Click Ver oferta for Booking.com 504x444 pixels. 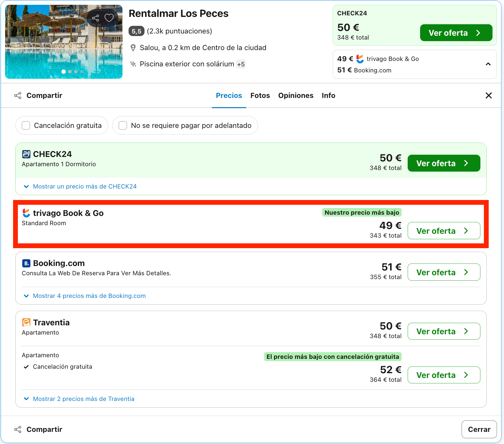pyautogui.click(x=444, y=272)
